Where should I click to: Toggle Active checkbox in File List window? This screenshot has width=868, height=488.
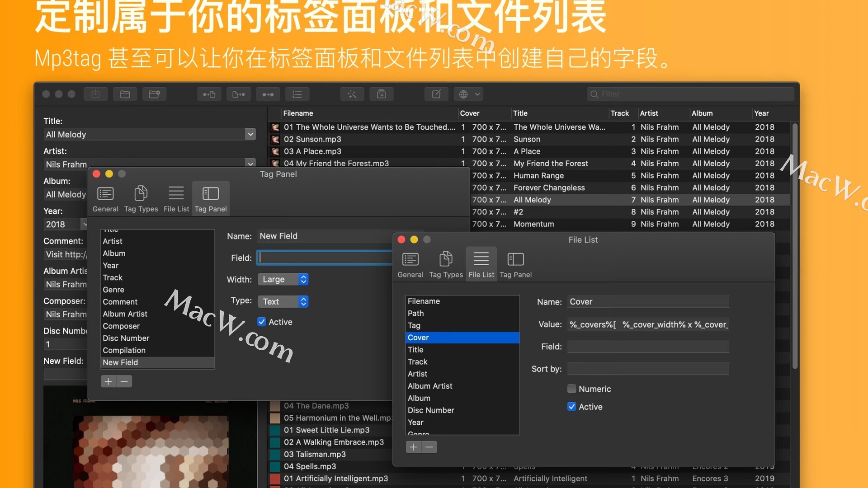[572, 407]
